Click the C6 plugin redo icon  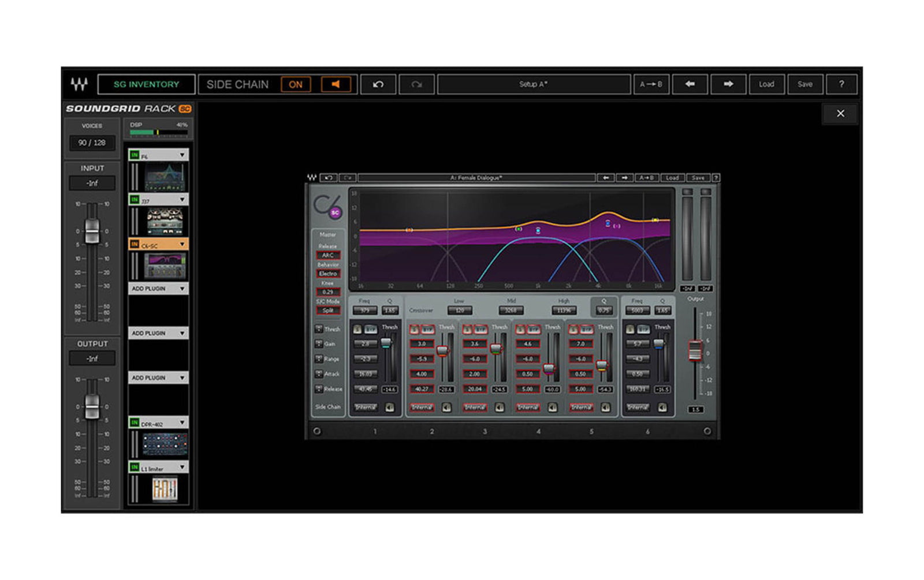click(x=348, y=178)
